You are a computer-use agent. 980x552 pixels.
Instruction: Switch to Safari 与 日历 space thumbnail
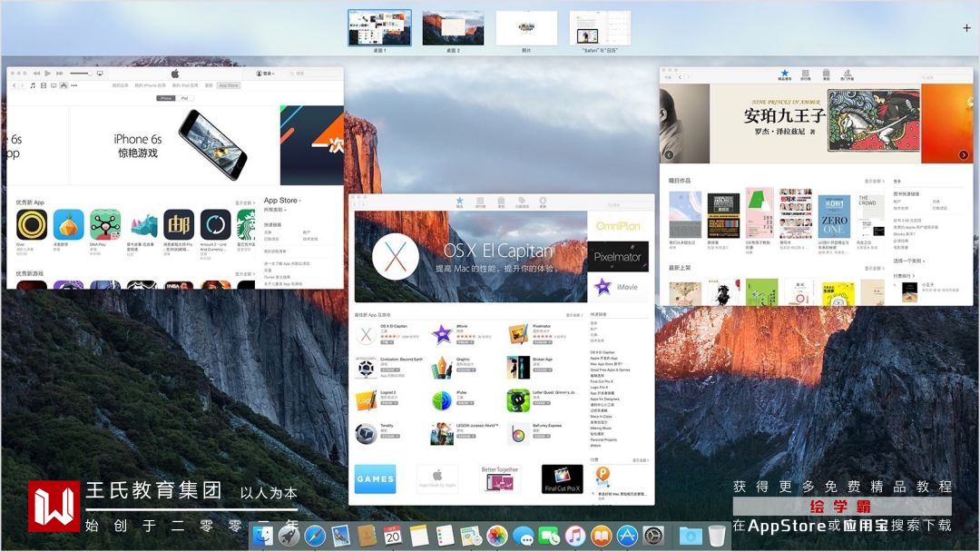(600, 29)
